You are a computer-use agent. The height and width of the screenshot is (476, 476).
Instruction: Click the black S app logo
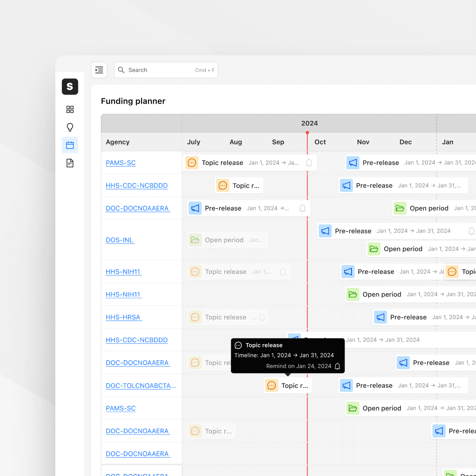[x=70, y=87]
